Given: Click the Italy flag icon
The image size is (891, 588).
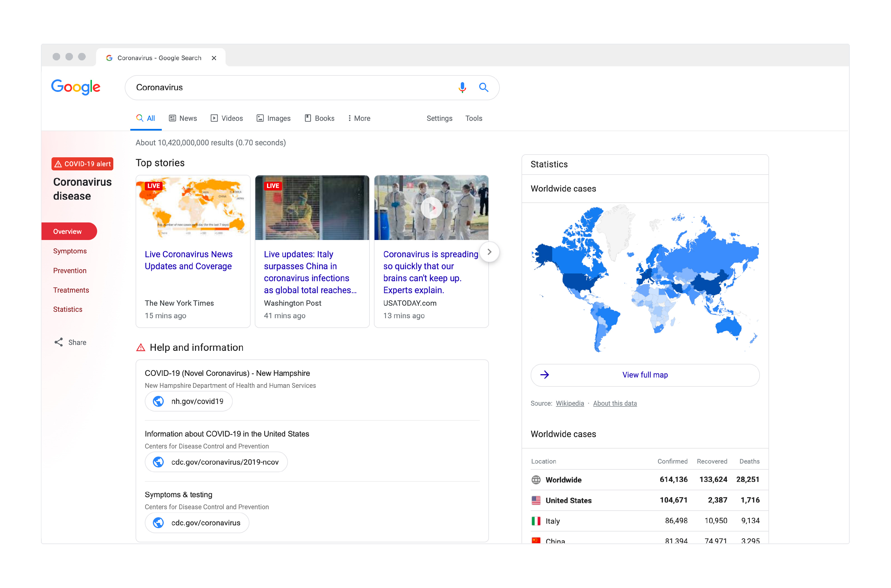Looking at the screenshot, I should point(536,521).
